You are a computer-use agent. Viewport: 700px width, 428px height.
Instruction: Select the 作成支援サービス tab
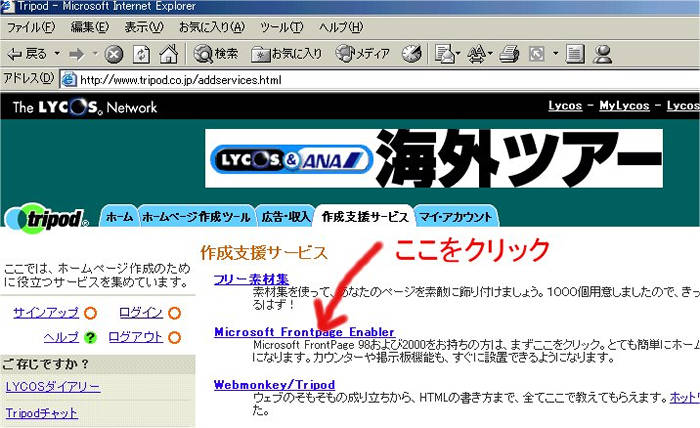tap(365, 217)
